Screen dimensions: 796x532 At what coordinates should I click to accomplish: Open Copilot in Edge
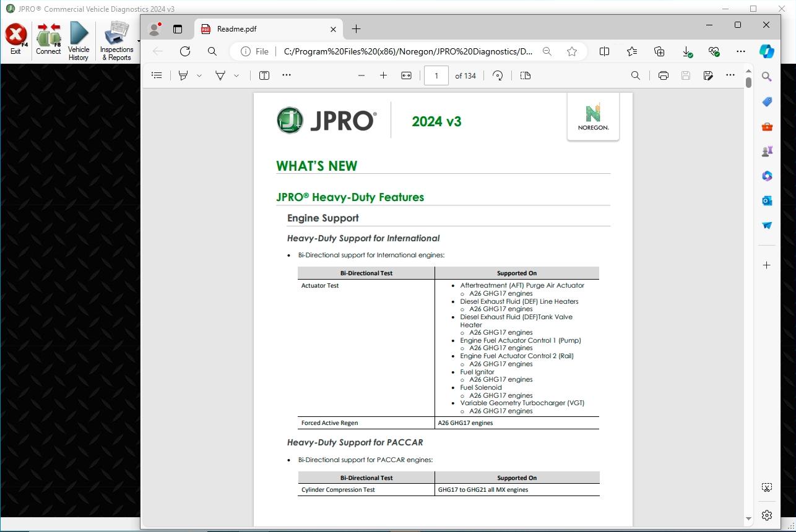[767, 52]
